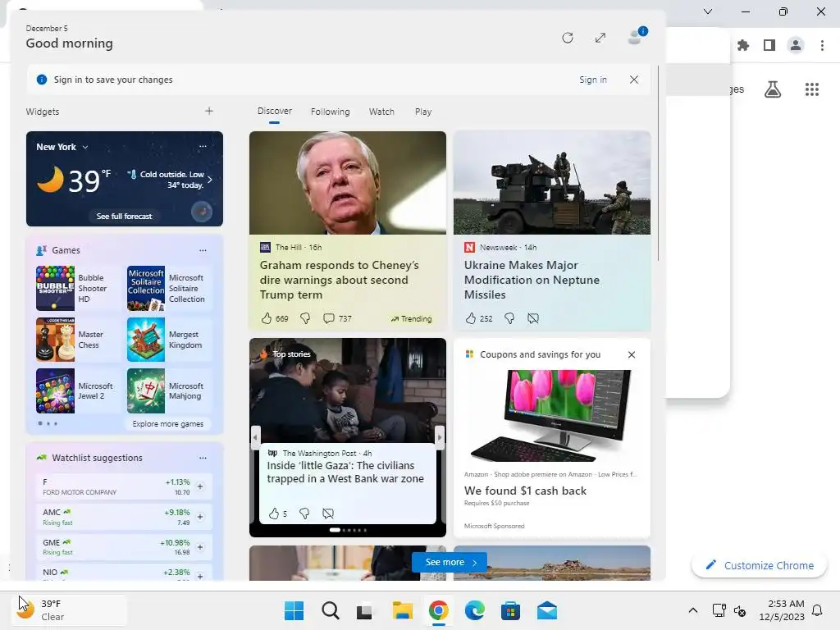This screenshot has height=630, width=840.
Task: Dislike the Ukraine Neptune Missiles article
Action: 509,318
